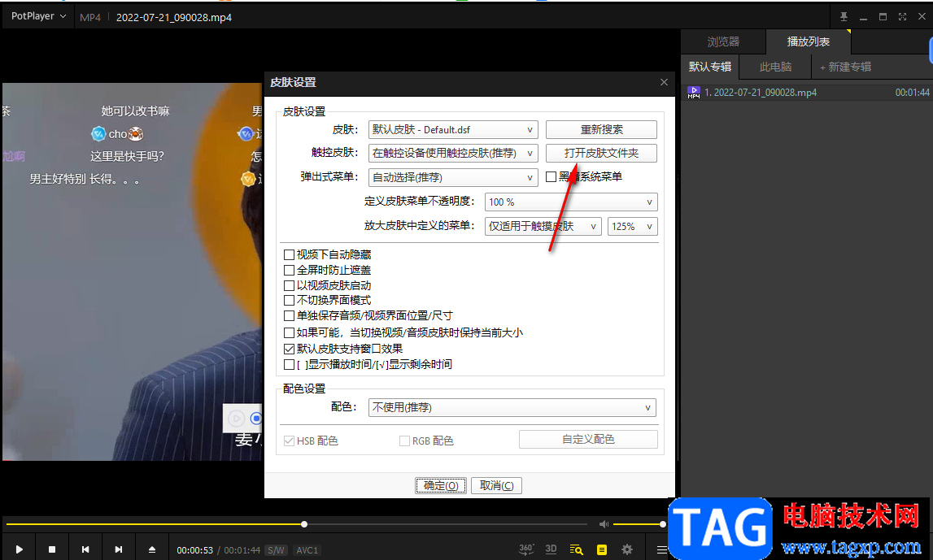
Task: Click the S/W decoder indicator
Action: (276, 550)
